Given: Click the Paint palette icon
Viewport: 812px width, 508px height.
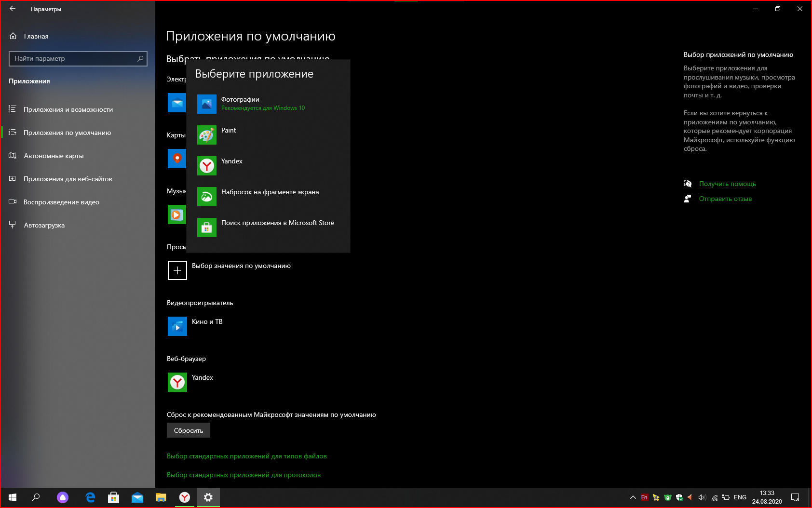Looking at the screenshot, I should coord(207,135).
